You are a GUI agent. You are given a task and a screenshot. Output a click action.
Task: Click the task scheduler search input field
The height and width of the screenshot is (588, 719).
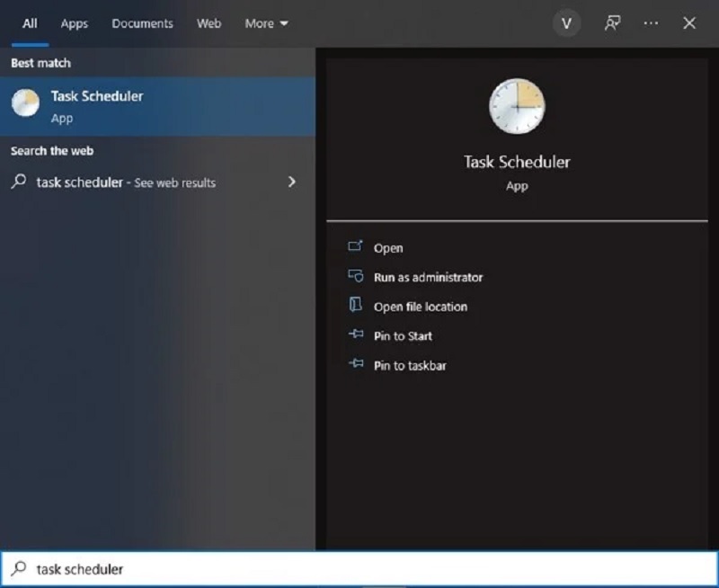click(x=135, y=568)
